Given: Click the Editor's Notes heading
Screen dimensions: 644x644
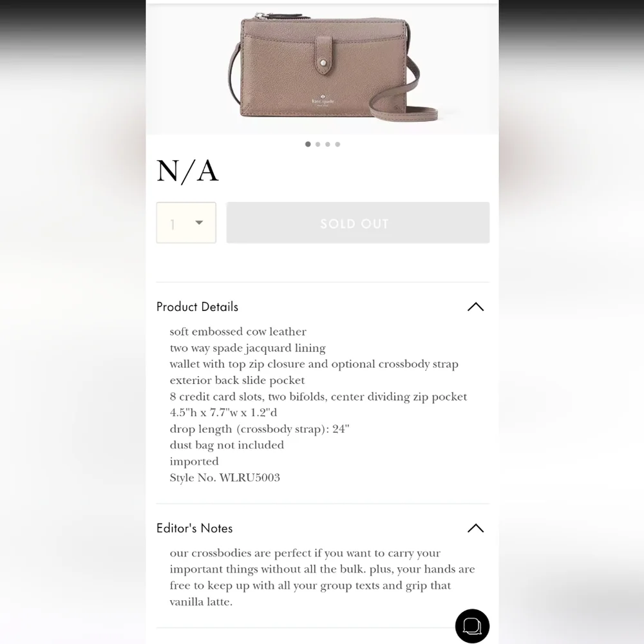Looking at the screenshot, I should coord(194,528).
